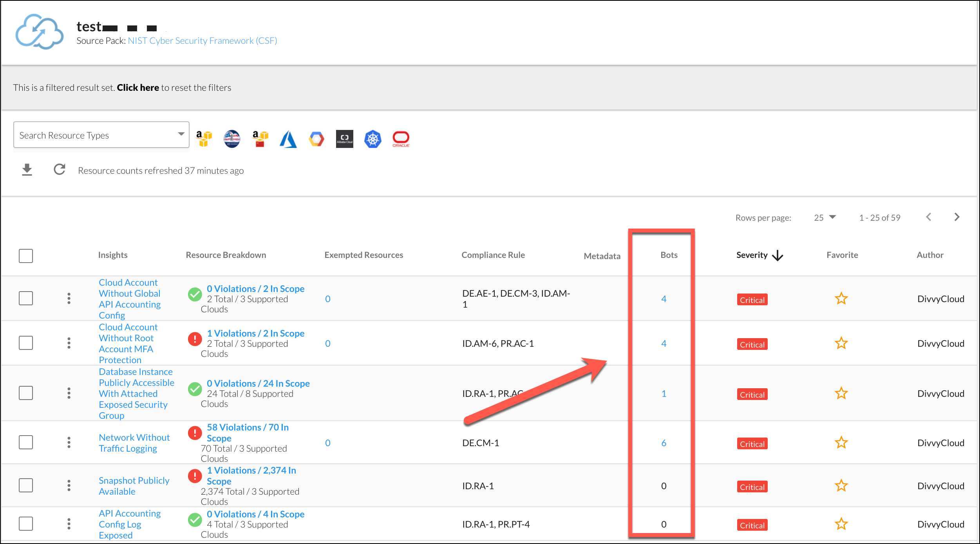Viewport: 980px width, 544px height.
Task: Change the rows per page value
Action: point(825,218)
